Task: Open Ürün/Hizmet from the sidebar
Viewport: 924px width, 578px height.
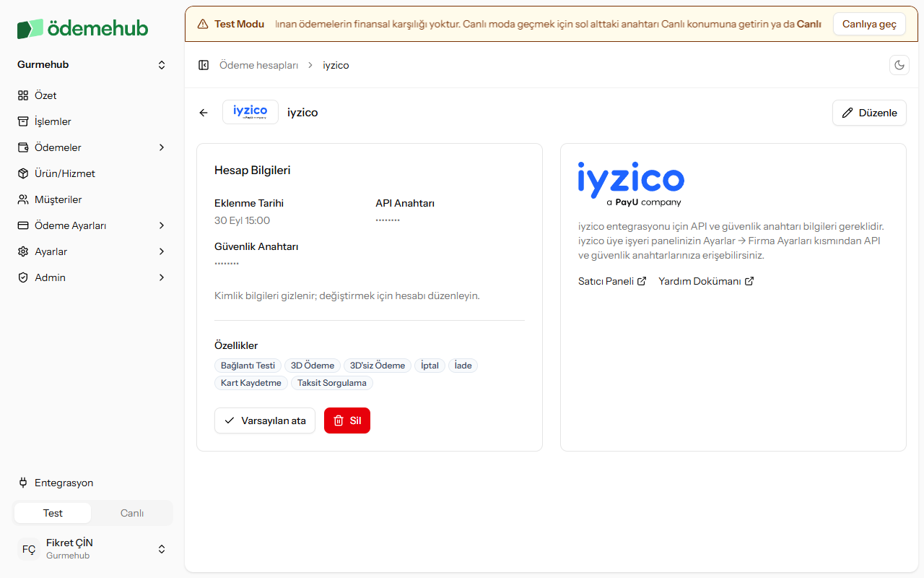Action: pos(92,173)
